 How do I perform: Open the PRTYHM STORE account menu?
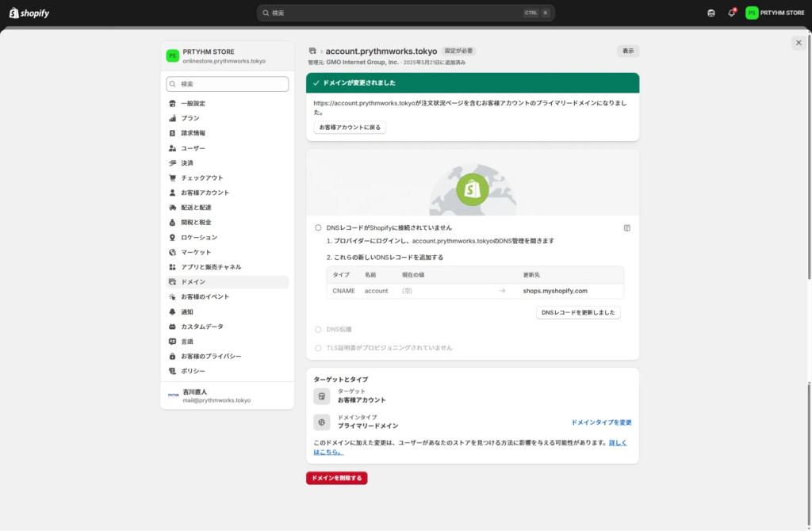[776, 13]
